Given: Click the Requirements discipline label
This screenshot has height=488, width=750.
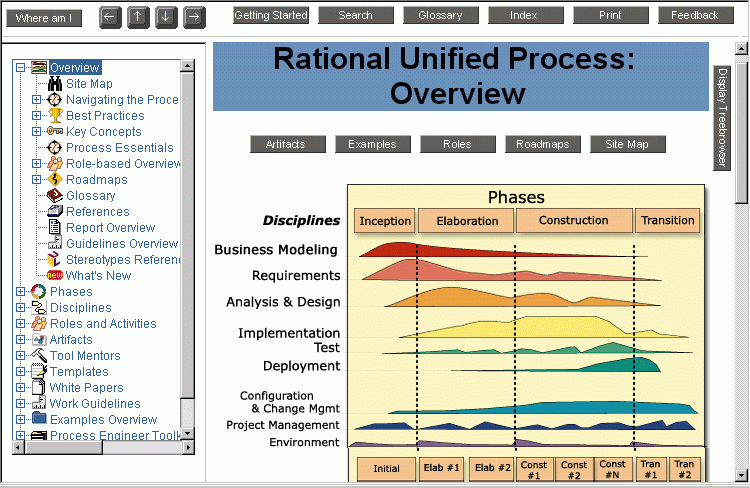Looking at the screenshot, I should pyautogui.click(x=296, y=276).
